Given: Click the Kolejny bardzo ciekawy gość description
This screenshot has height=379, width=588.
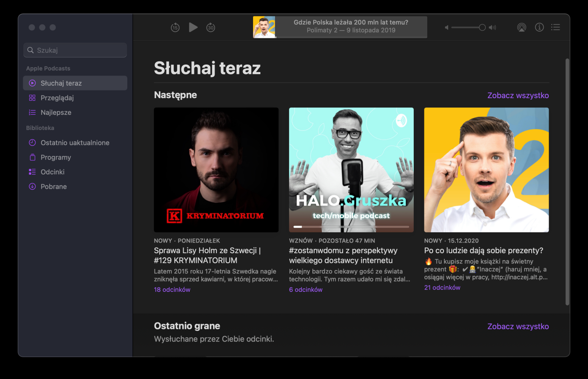Looking at the screenshot, I should click(350, 276).
